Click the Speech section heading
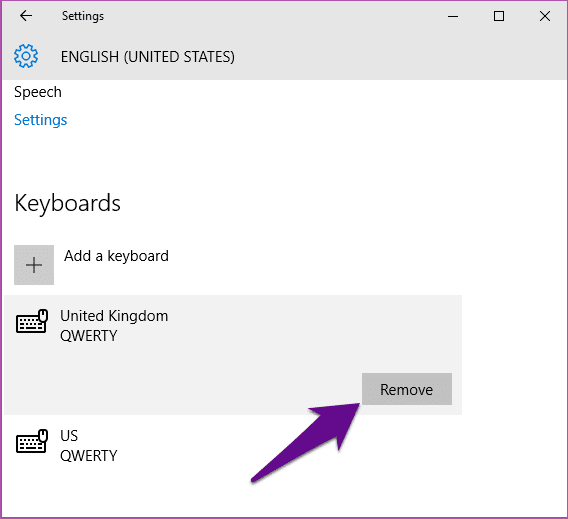Viewport: 568px width, 519px height. [x=38, y=92]
